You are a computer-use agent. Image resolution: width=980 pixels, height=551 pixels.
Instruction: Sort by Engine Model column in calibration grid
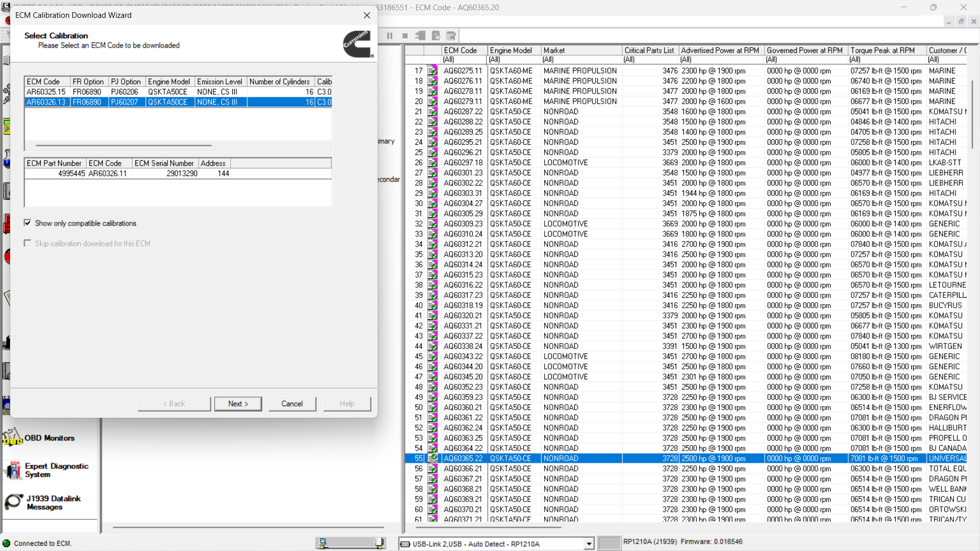click(514, 51)
